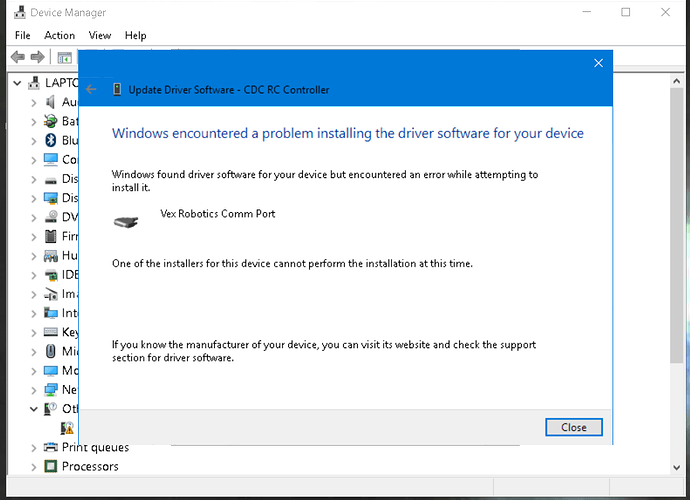Select the Batteries icon
The height and width of the screenshot is (500, 690).
coord(51,121)
